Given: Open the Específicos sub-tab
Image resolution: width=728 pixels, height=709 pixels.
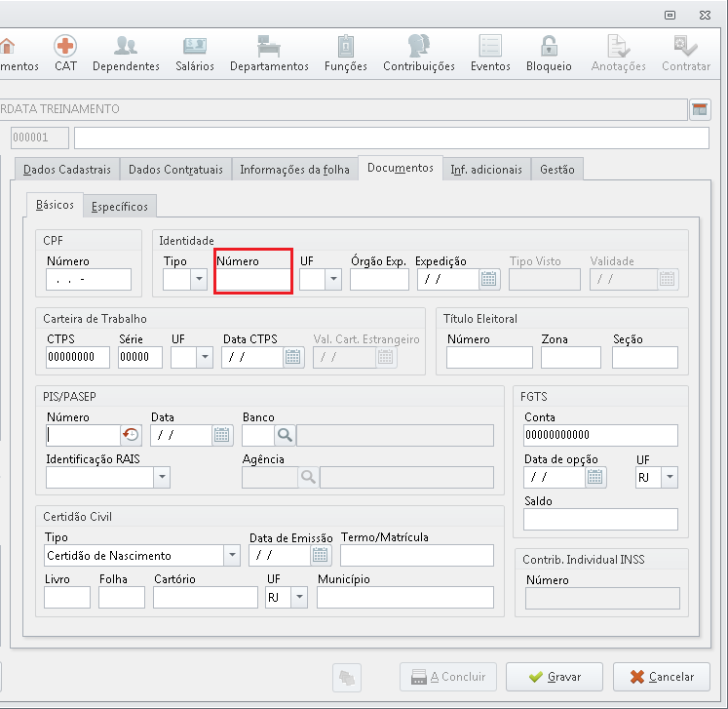Looking at the screenshot, I should pyautogui.click(x=119, y=207).
